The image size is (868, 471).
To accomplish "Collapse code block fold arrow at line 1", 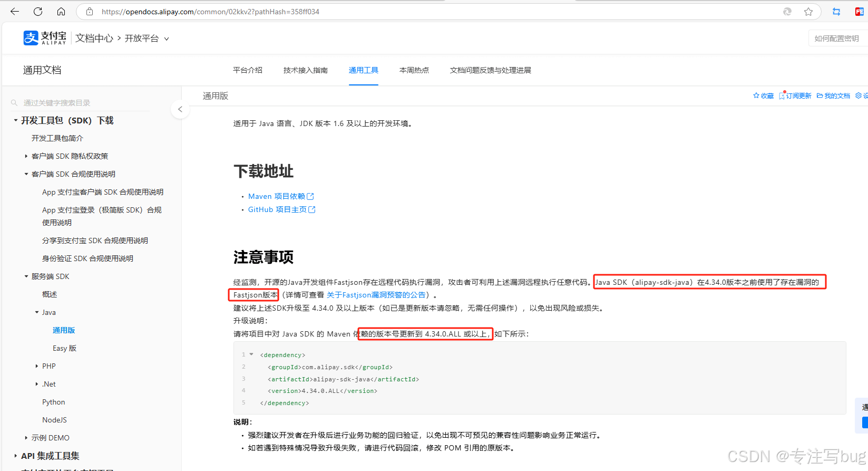I will coord(251,354).
